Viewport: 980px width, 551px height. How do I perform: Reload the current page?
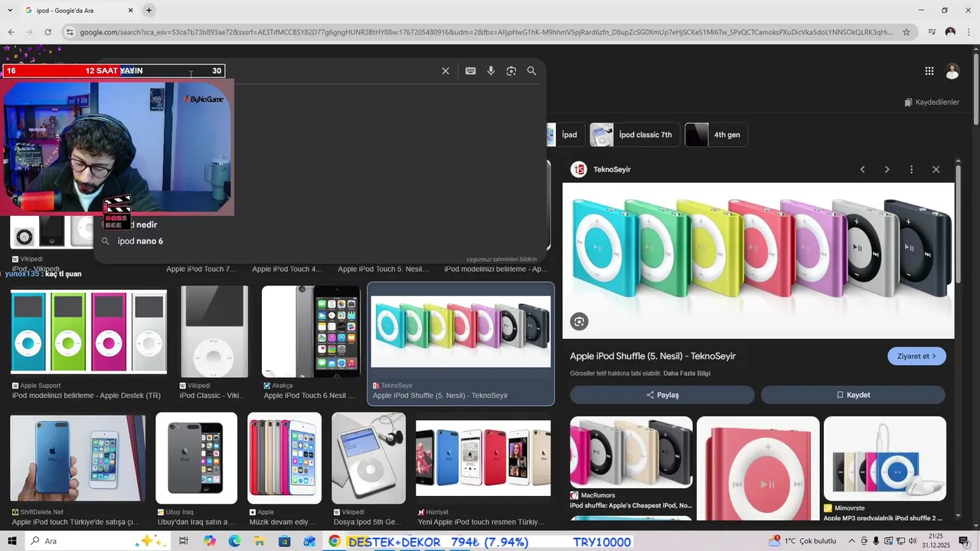pyautogui.click(x=47, y=32)
